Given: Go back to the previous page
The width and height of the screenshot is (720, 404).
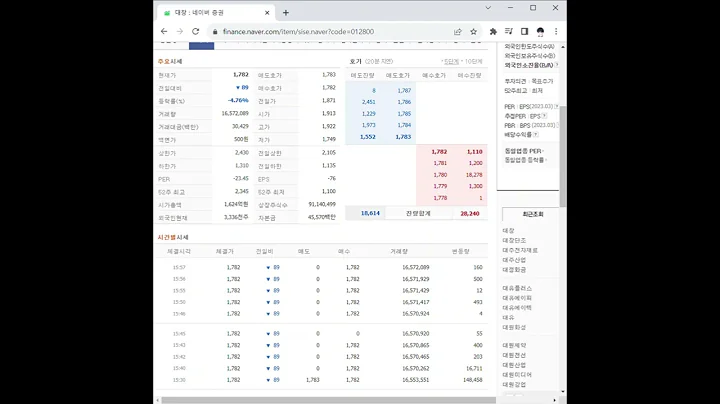Looking at the screenshot, I should coord(164,31).
